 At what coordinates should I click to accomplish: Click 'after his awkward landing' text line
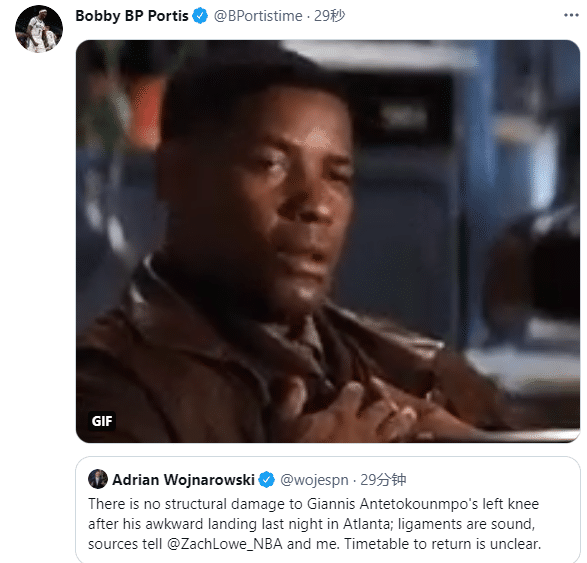point(311,524)
